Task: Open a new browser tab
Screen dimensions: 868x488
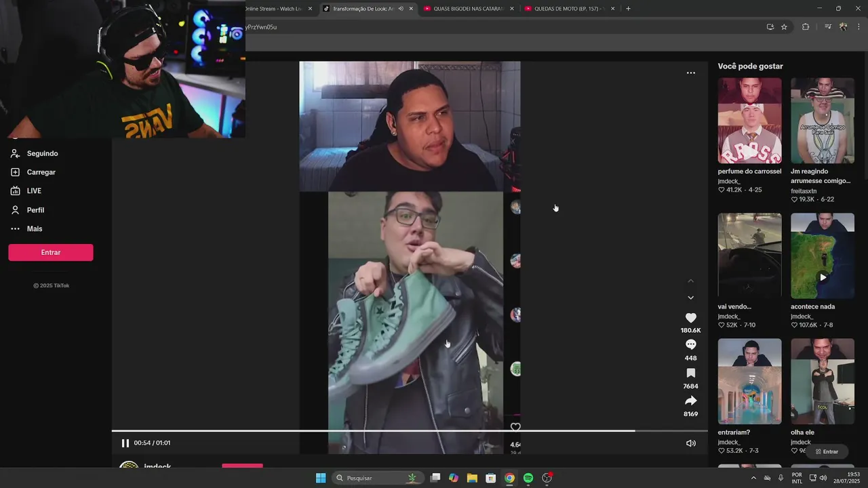Action: point(628,9)
